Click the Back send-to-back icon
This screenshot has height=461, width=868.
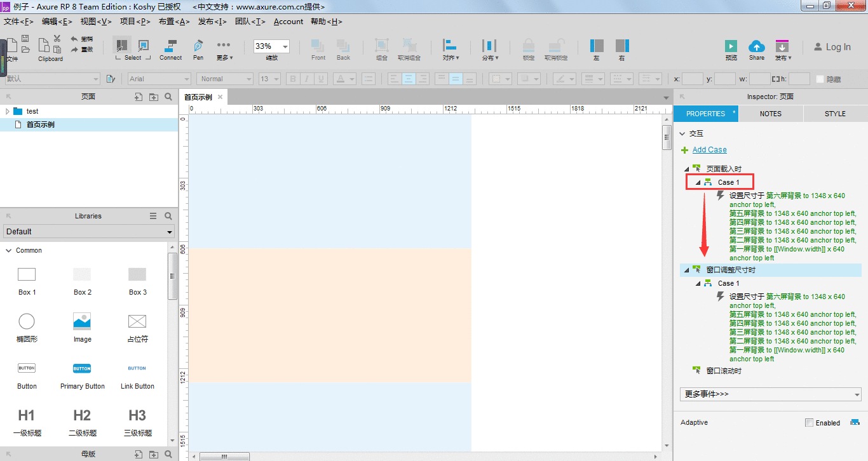[x=343, y=46]
